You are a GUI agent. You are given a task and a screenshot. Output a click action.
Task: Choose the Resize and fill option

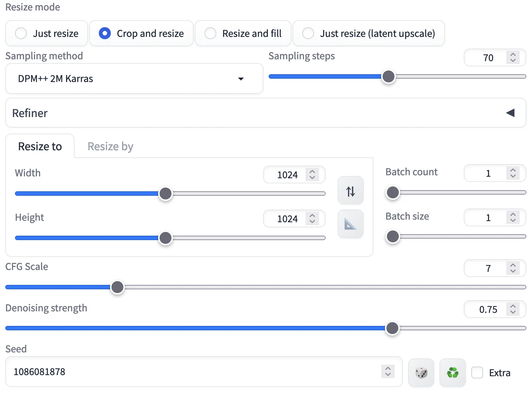click(x=243, y=33)
